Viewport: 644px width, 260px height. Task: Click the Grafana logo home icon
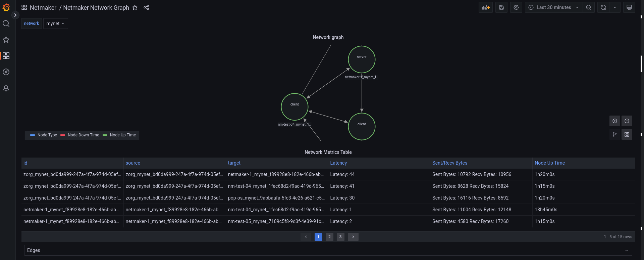[x=6, y=7]
